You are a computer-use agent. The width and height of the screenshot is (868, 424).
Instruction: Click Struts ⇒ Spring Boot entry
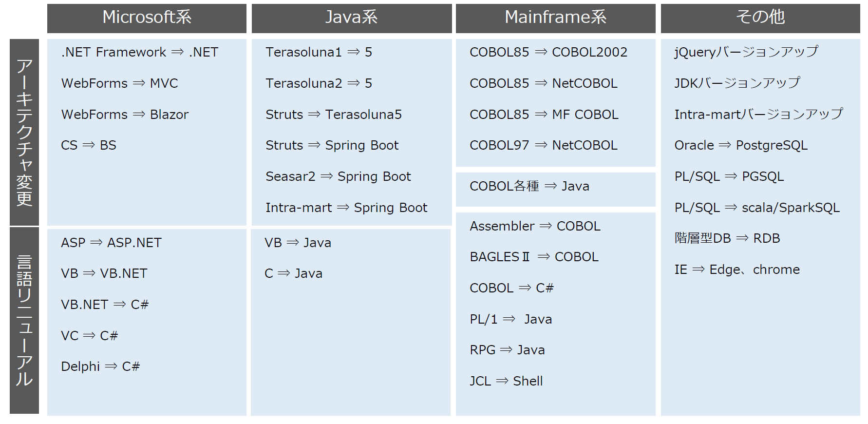pos(332,145)
